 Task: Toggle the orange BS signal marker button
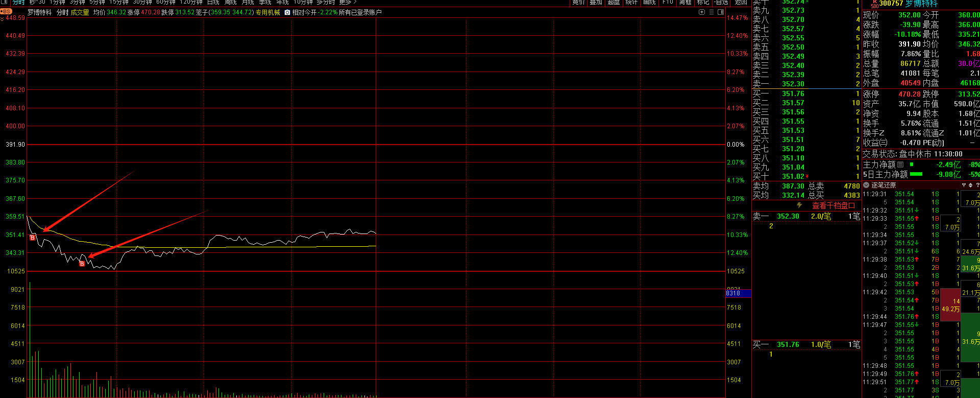[6, 11]
